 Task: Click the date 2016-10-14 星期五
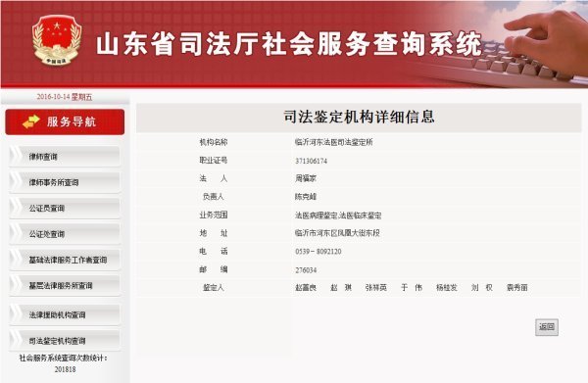(x=65, y=97)
